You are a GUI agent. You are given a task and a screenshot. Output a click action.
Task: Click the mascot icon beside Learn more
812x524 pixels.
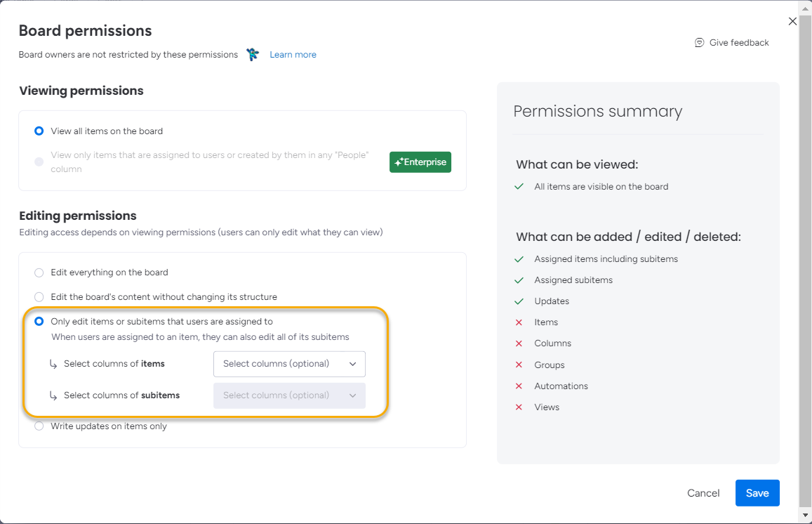tap(253, 55)
